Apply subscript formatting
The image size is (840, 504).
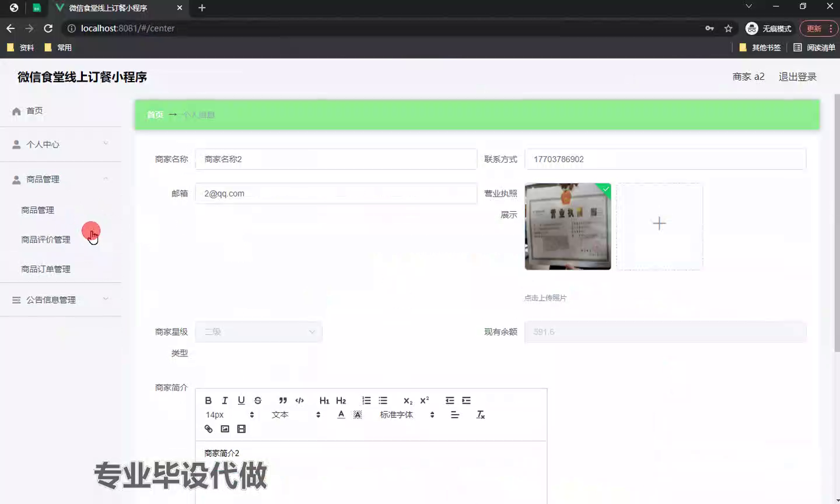click(x=408, y=401)
